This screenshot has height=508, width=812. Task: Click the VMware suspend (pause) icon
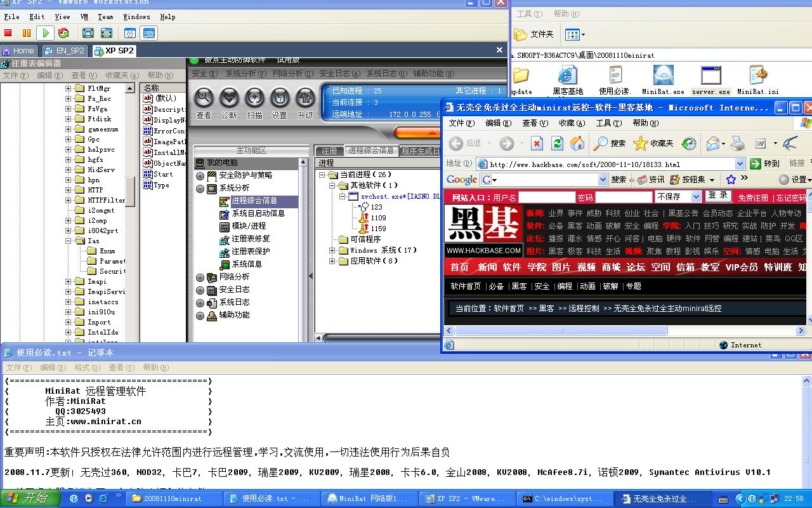pyautogui.click(x=27, y=33)
